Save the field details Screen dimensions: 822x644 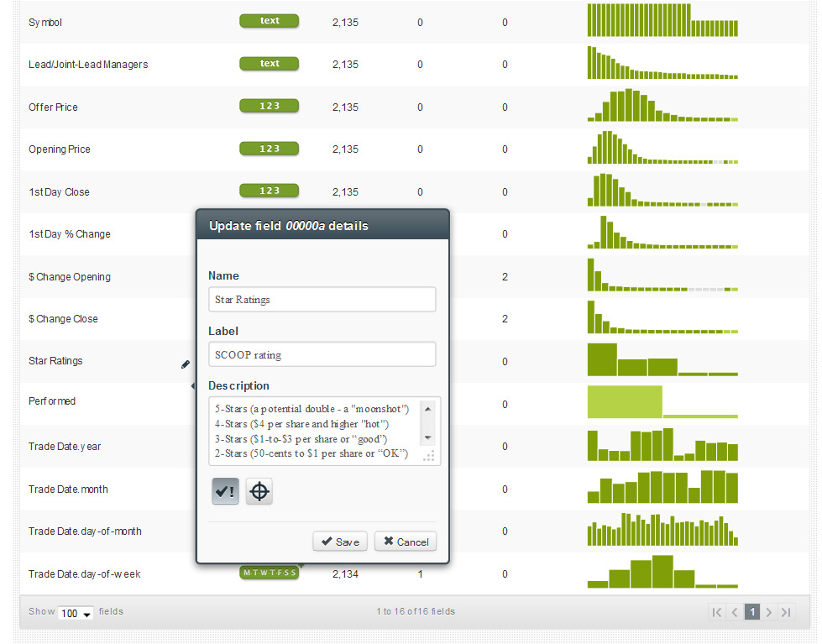click(340, 542)
